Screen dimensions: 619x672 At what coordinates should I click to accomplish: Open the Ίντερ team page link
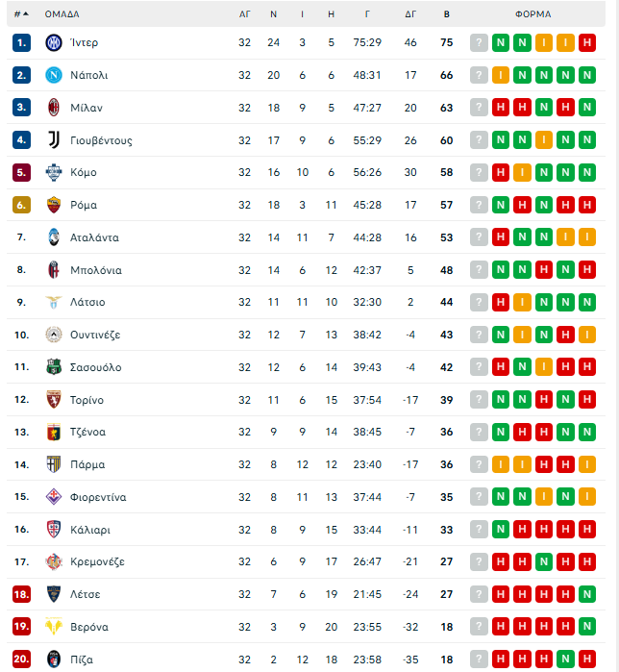click(x=84, y=42)
